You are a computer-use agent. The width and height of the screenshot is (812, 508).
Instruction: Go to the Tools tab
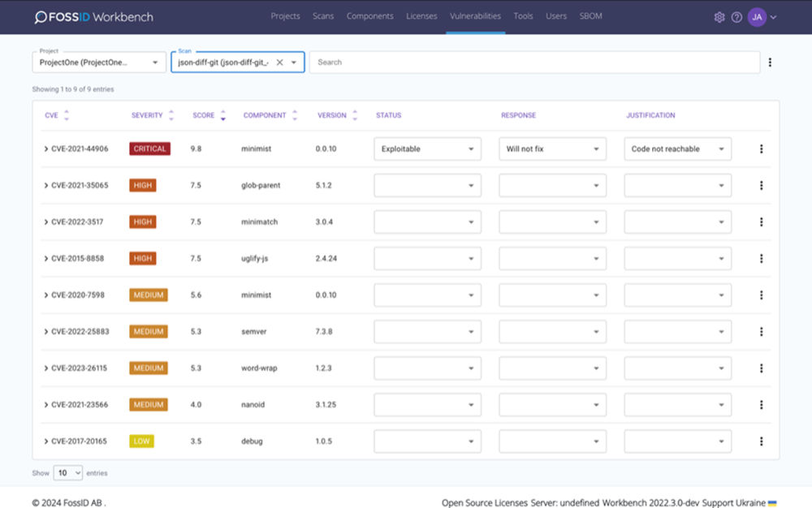523,16
